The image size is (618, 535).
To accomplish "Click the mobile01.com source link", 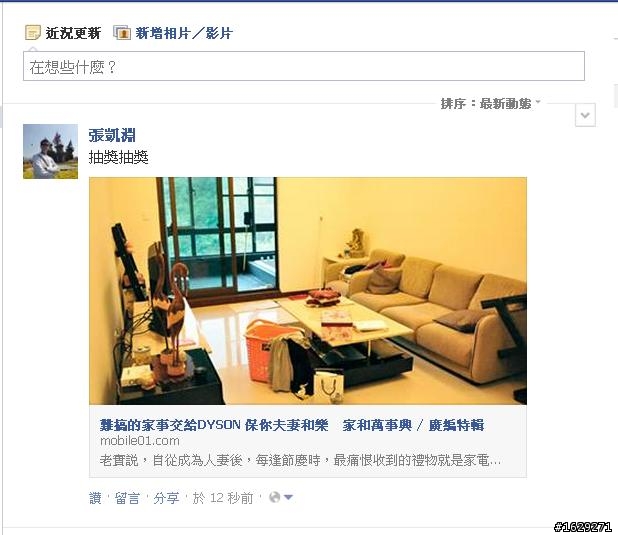I will click(140, 441).
